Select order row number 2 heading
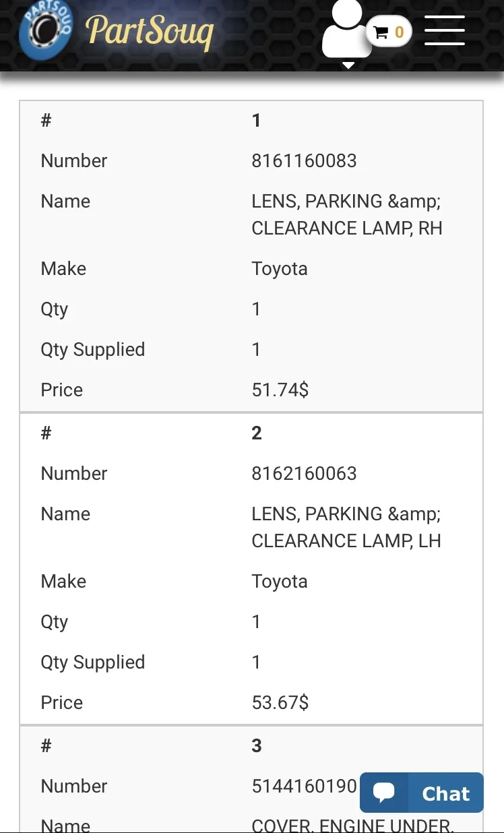This screenshot has height=833, width=504. (x=256, y=433)
